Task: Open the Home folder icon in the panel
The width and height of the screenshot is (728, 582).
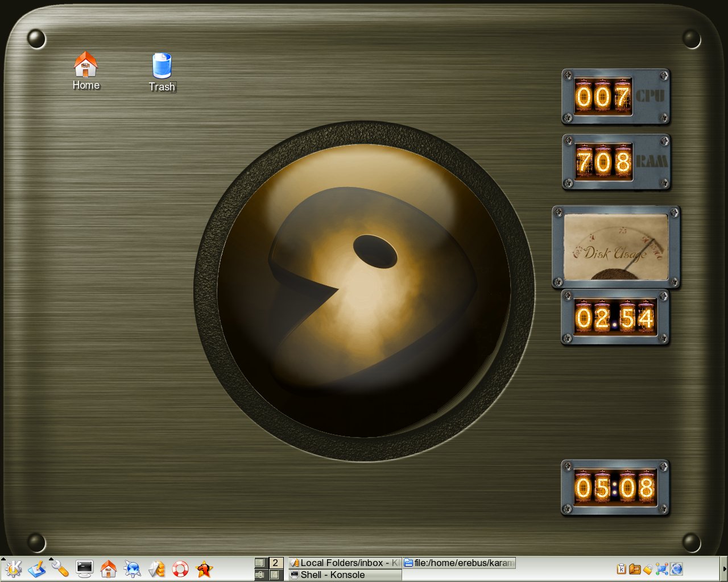Action: (x=109, y=568)
